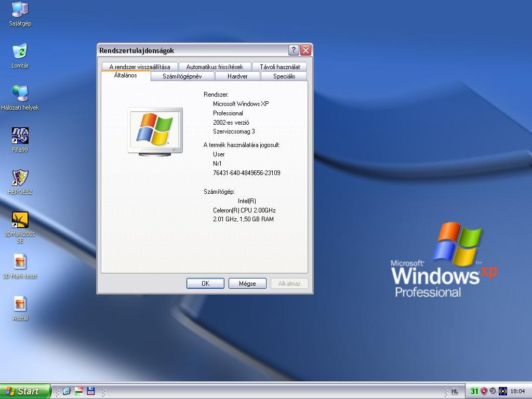Click the Nr1 organization text

(217, 164)
